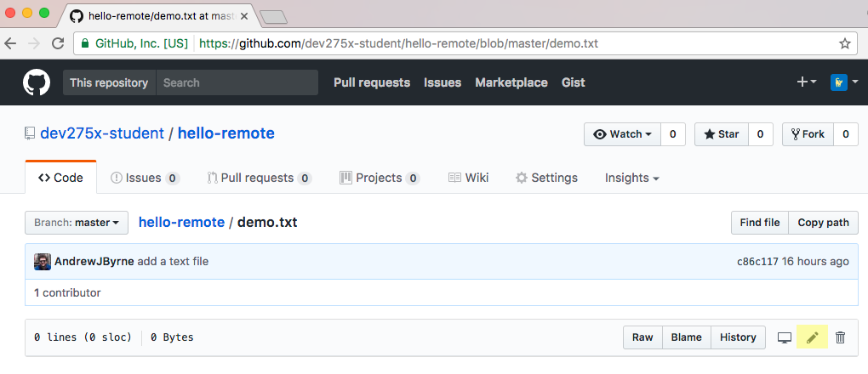Screen dimensions: 868x374
Task: Close the hello-remote/demo.txt browser tab
Action: [244, 16]
